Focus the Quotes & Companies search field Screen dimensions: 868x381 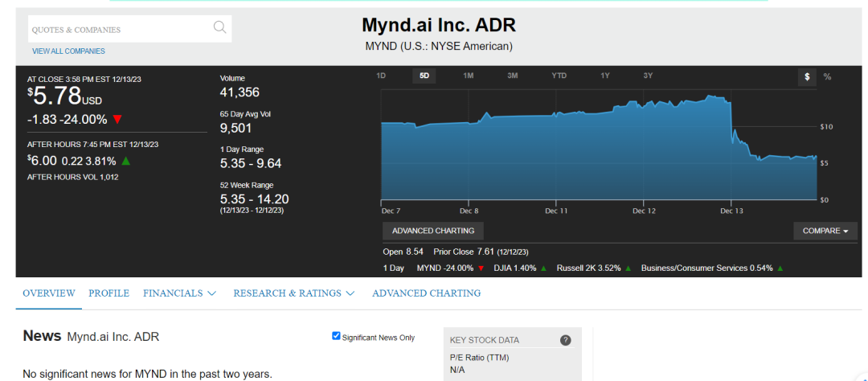coord(119,29)
